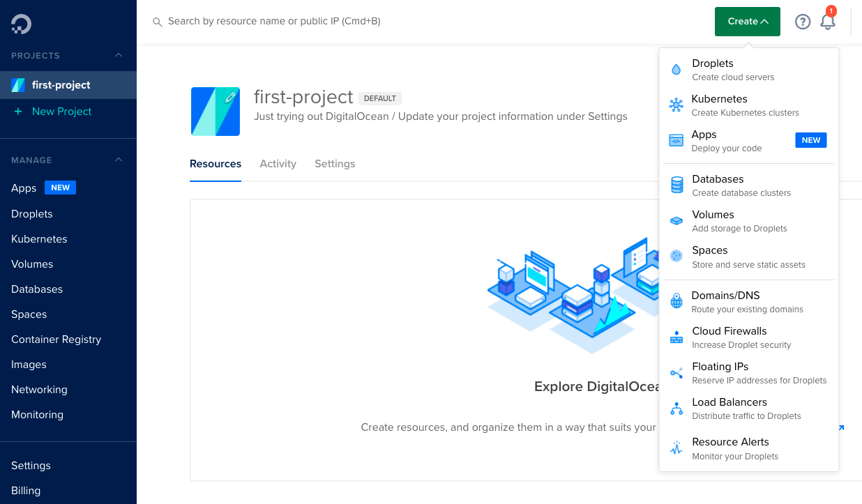
Task: Click the Droplets water drop icon
Action: [x=676, y=70]
